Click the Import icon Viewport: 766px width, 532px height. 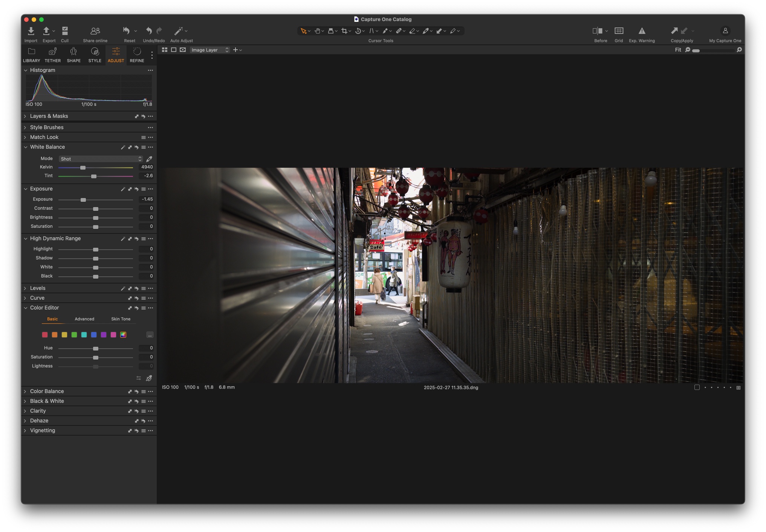coord(31,31)
